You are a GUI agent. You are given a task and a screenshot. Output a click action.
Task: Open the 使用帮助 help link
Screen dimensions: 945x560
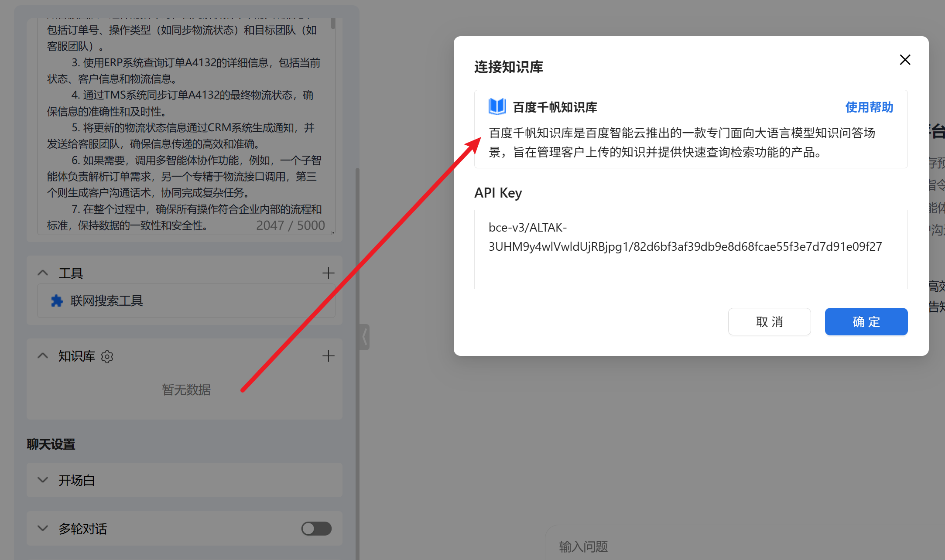[x=869, y=107]
